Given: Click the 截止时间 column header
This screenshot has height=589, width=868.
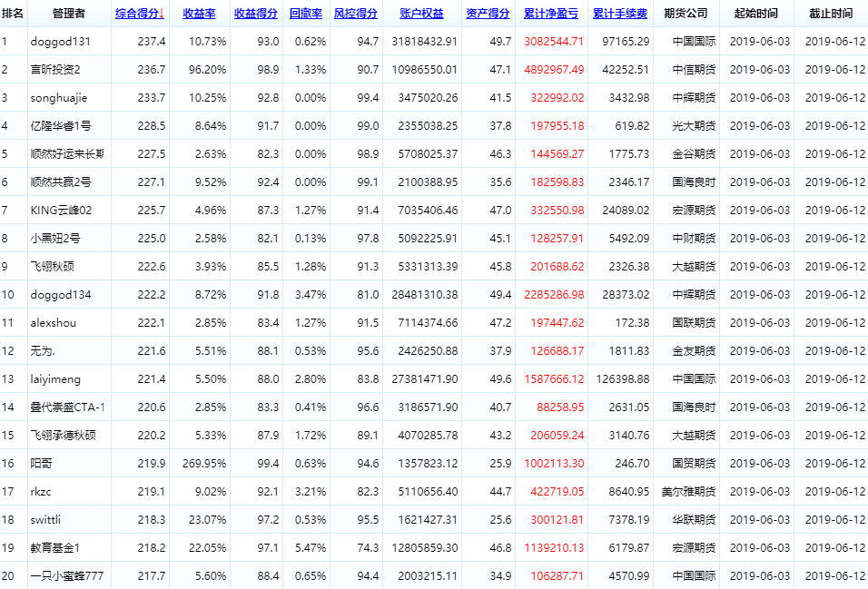Looking at the screenshot, I should (831, 14).
